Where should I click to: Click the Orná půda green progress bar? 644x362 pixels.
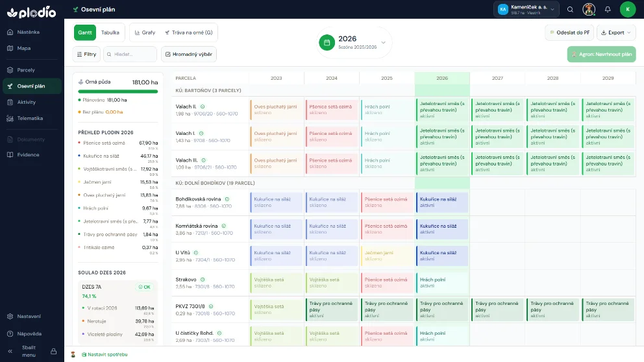pyautogui.click(x=118, y=91)
